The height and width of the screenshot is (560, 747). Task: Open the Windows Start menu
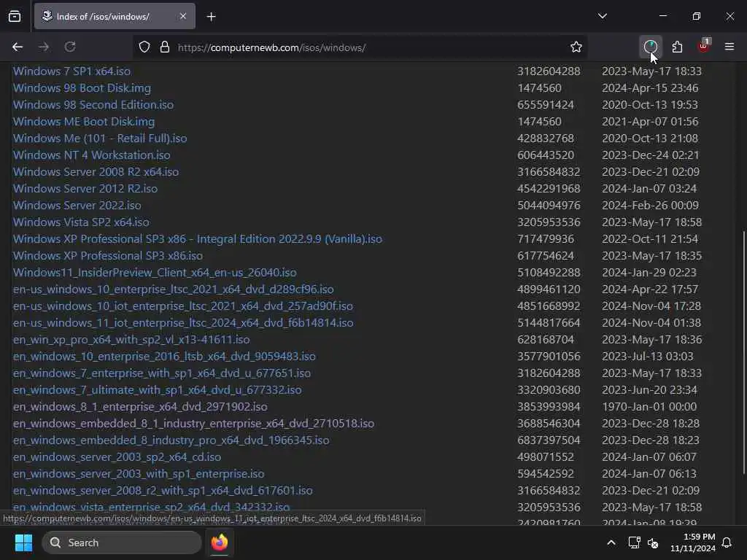[x=23, y=542]
